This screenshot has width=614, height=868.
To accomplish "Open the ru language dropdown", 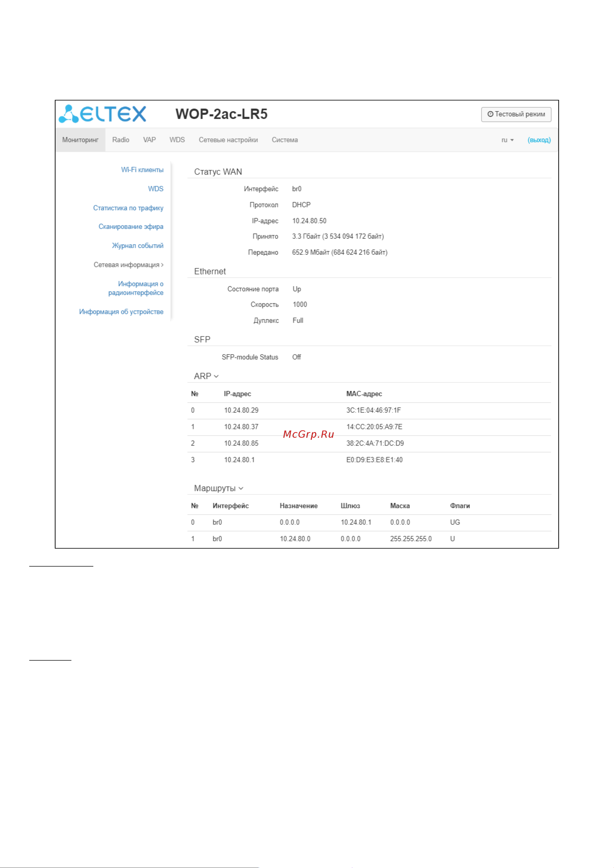I will [x=507, y=140].
